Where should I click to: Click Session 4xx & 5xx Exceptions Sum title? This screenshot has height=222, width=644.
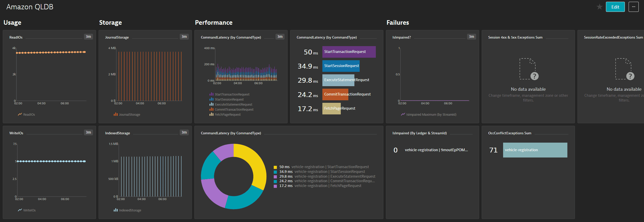pyautogui.click(x=515, y=37)
